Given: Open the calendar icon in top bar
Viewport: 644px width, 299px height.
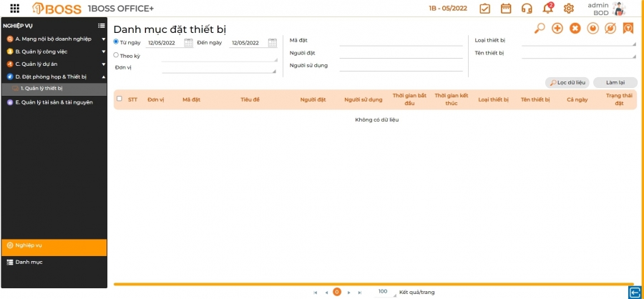Looking at the screenshot, I should [x=506, y=9].
